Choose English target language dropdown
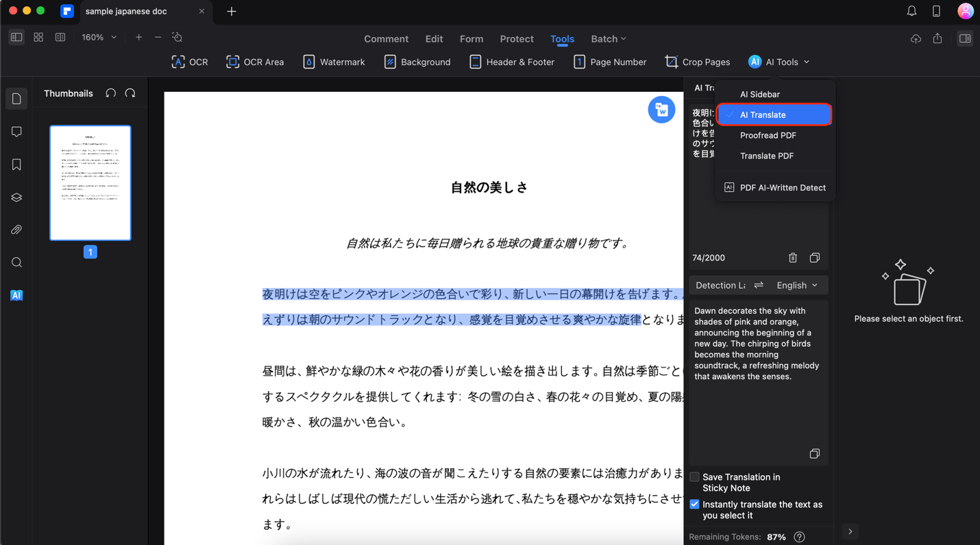 pos(797,285)
